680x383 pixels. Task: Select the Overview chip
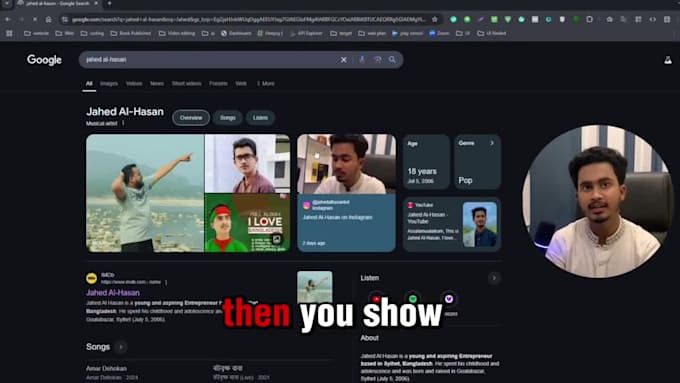point(191,118)
